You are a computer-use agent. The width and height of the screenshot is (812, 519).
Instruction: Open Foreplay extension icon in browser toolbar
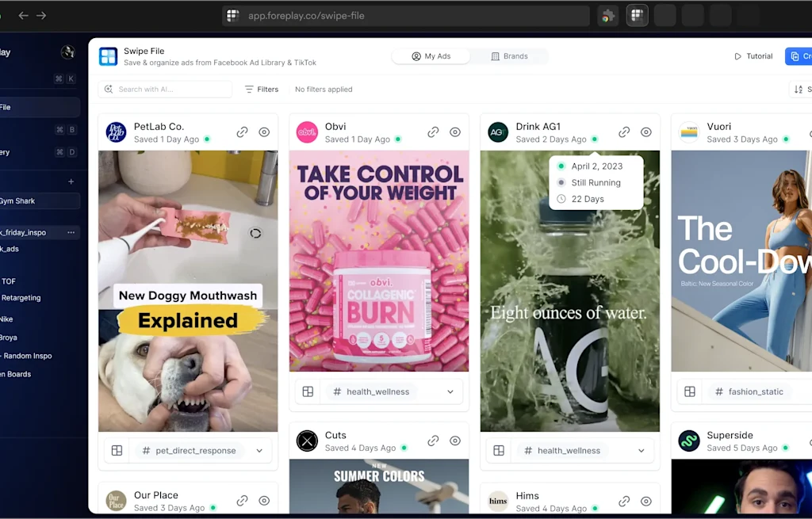pos(637,16)
